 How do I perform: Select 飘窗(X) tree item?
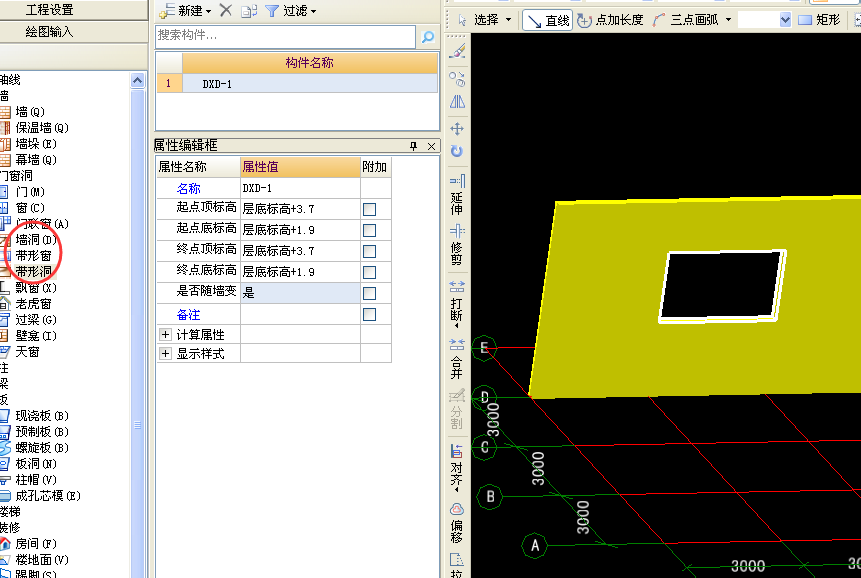point(36,288)
